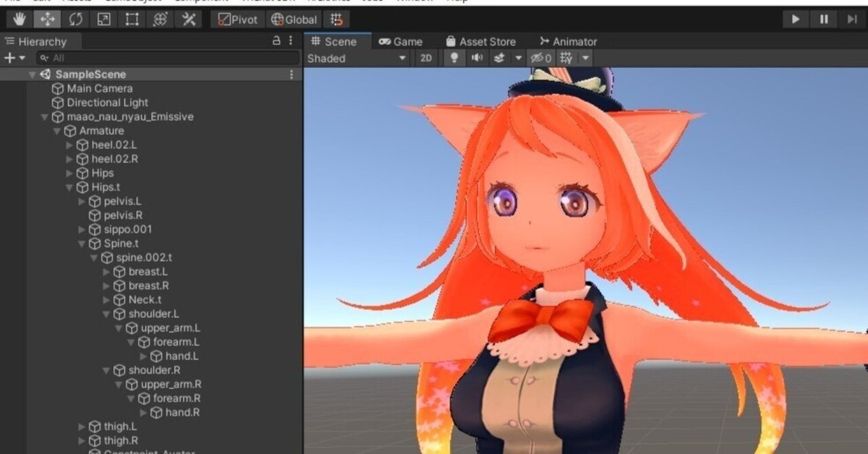Open the Hierarchy panel kebab menu

(x=291, y=41)
